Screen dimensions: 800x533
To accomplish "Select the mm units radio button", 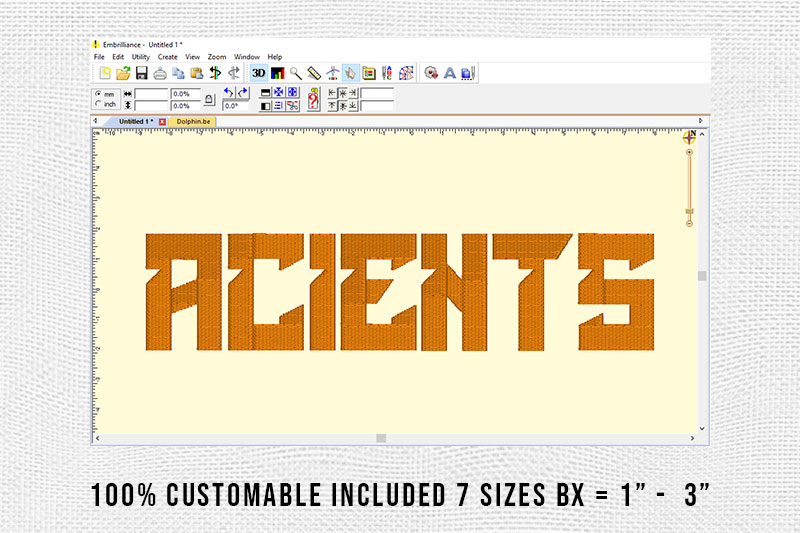I will click(98, 94).
